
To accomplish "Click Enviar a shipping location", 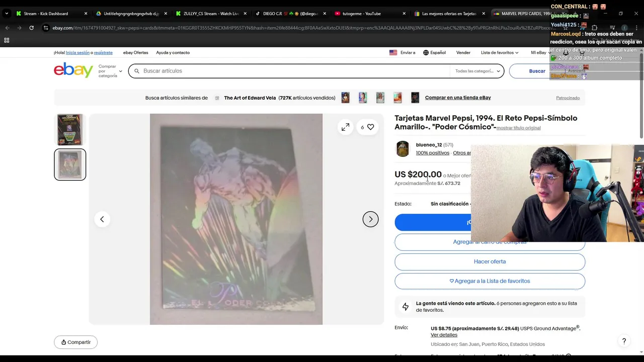I will click(x=402, y=52).
